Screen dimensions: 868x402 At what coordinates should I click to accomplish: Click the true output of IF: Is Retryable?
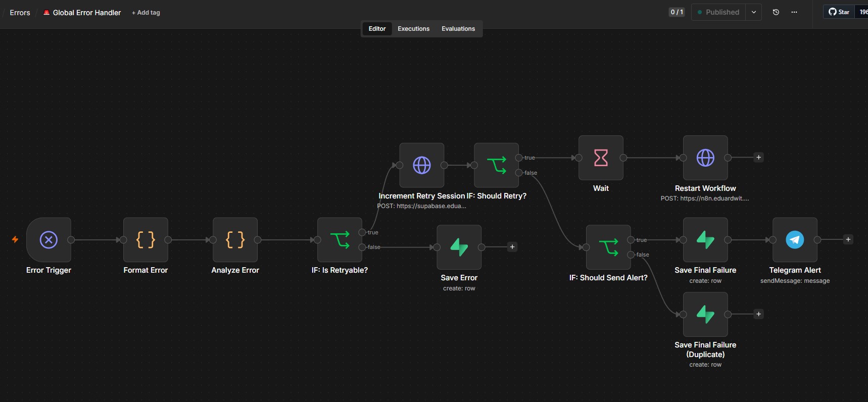click(x=362, y=232)
